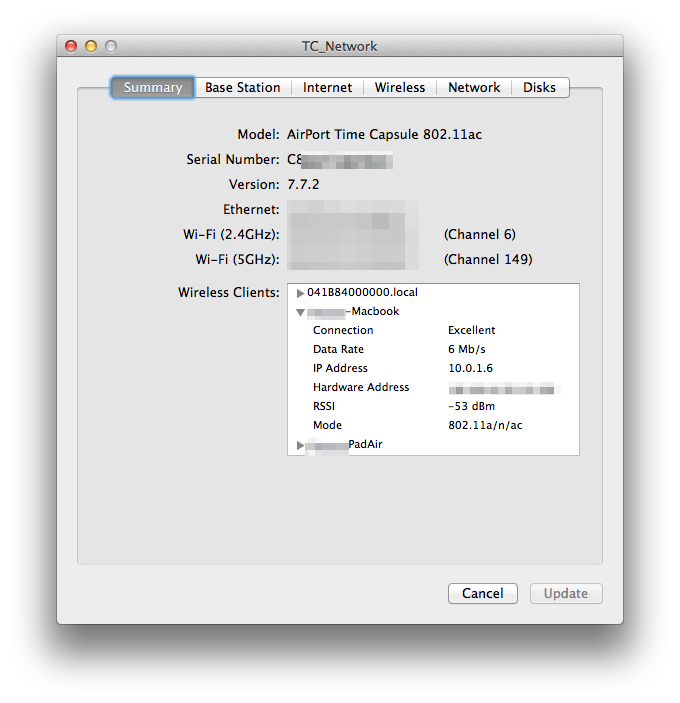Click the (Channel 149) label
Image resolution: width=680 pixels, height=703 pixels.
488,260
